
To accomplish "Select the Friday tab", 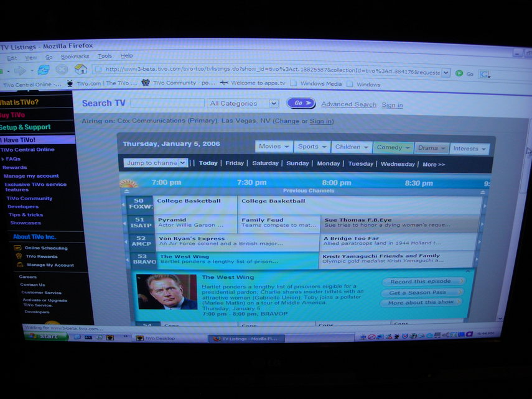I will (235, 163).
